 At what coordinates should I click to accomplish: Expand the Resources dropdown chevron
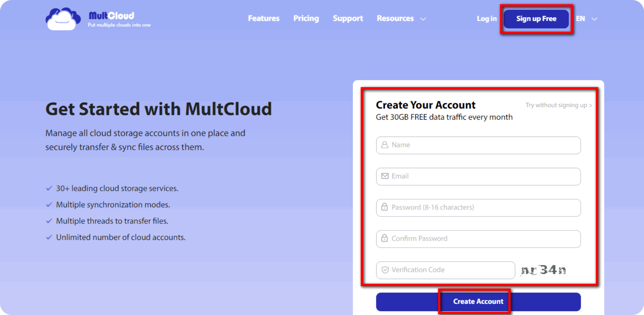pyautogui.click(x=423, y=19)
